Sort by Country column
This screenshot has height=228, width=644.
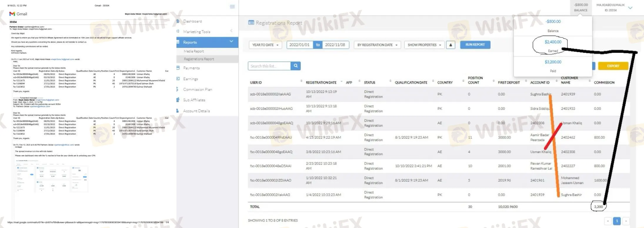click(x=445, y=83)
